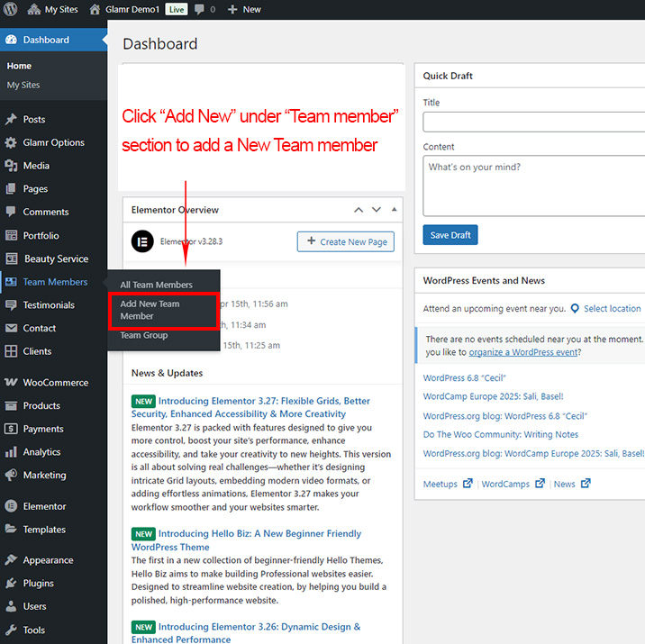Open the Home dashboard submenu item
This screenshot has width=645, height=644.
tap(19, 66)
